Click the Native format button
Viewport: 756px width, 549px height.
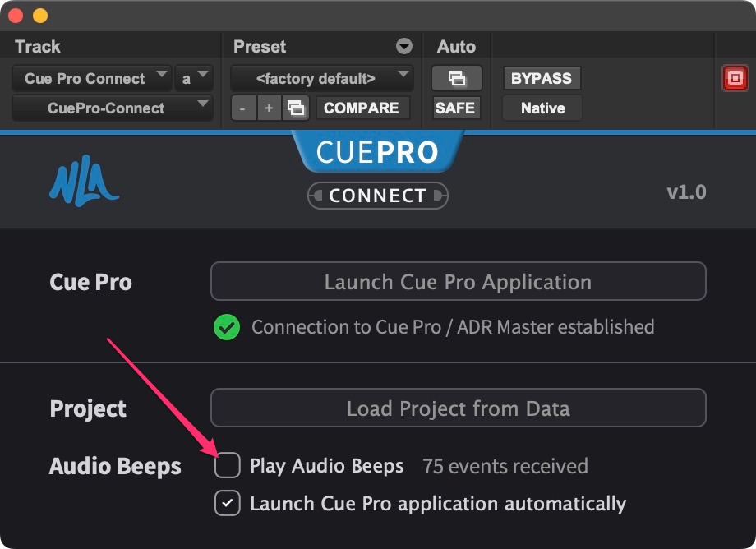click(542, 108)
